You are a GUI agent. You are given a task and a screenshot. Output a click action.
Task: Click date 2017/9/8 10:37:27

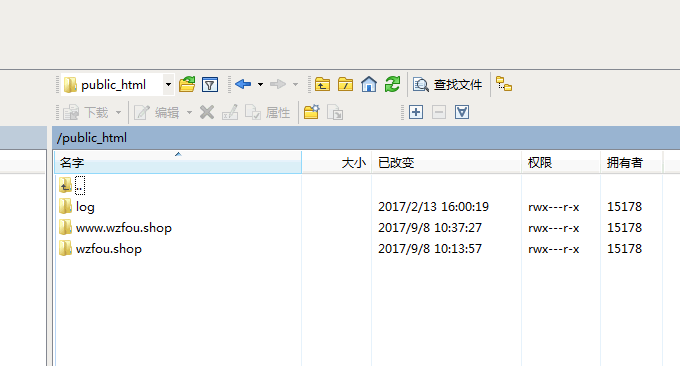click(x=430, y=228)
